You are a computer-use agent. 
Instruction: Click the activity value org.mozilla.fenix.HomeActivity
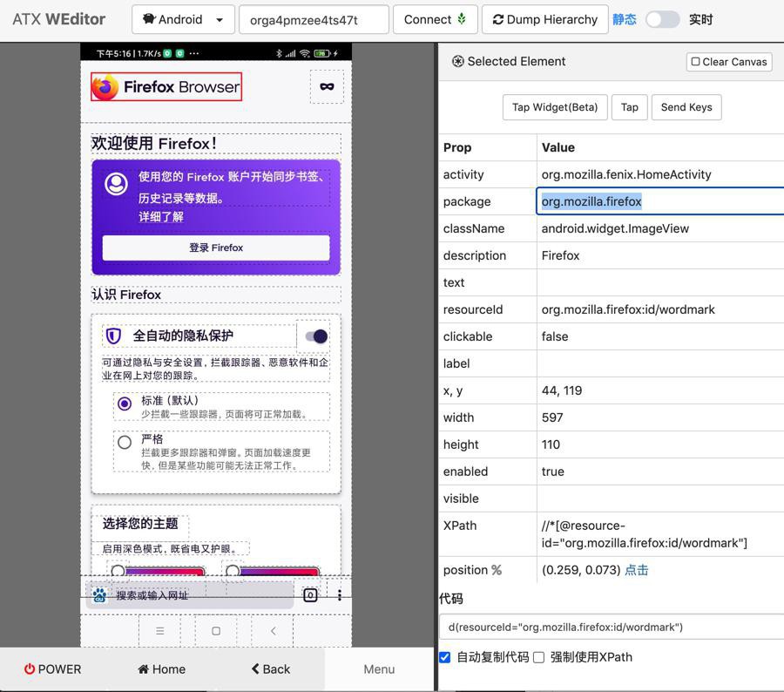click(x=626, y=174)
